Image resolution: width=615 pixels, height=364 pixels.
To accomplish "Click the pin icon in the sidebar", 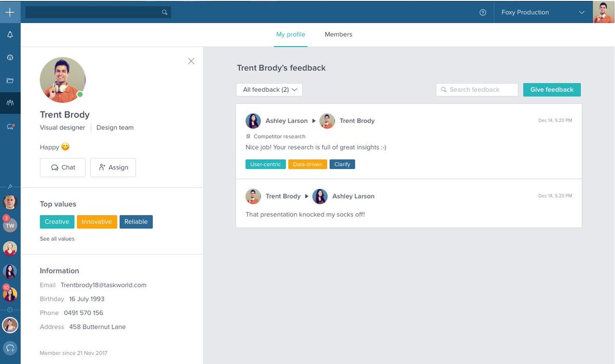I will click(x=10, y=187).
